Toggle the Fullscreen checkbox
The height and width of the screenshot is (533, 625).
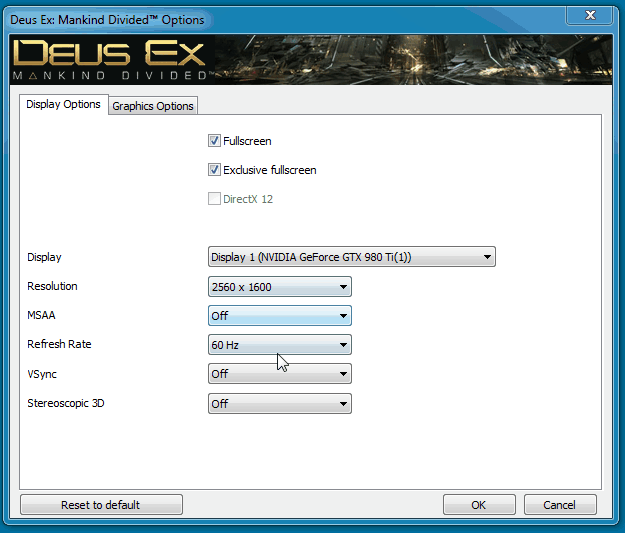click(214, 141)
